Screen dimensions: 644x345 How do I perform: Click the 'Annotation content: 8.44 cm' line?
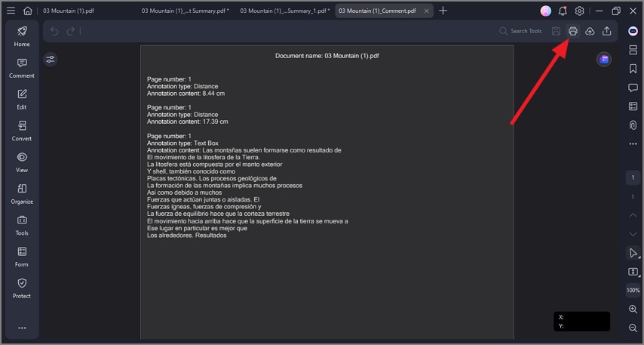(x=186, y=94)
